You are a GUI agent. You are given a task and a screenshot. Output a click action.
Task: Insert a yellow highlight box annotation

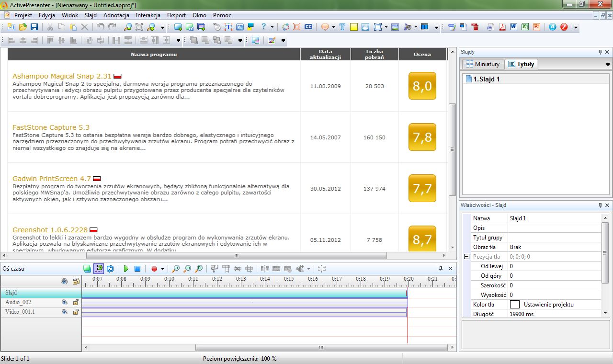coord(354,27)
